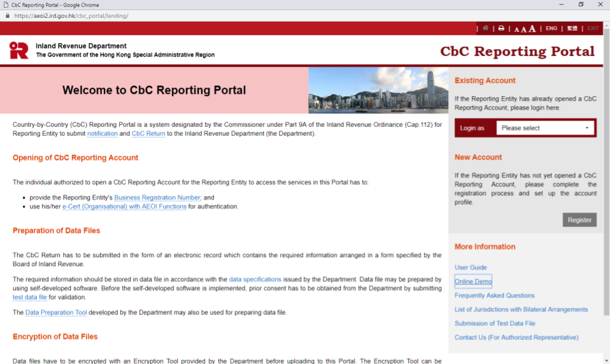
Task: Click the scrollbar down arrow
Action: click(x=607, y=360)
